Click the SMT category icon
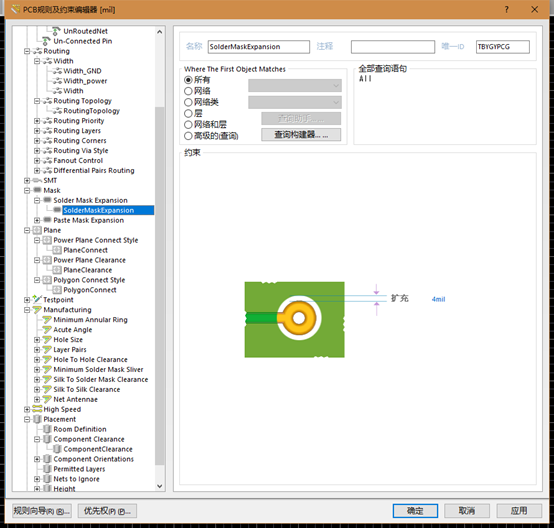554x528 pixels. (37, 181)
